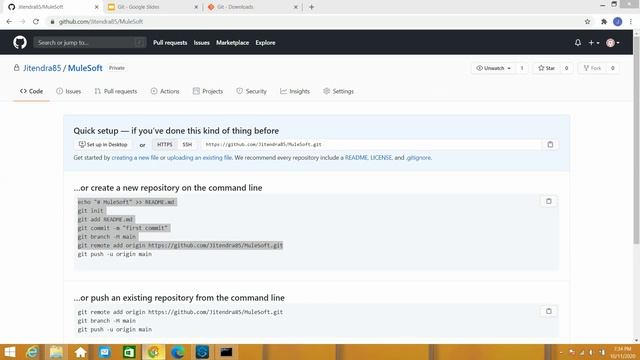Click the GitHub Octocat logo
Image resolution: width=640 pixels, height=360 pixels.
point(20,42)
